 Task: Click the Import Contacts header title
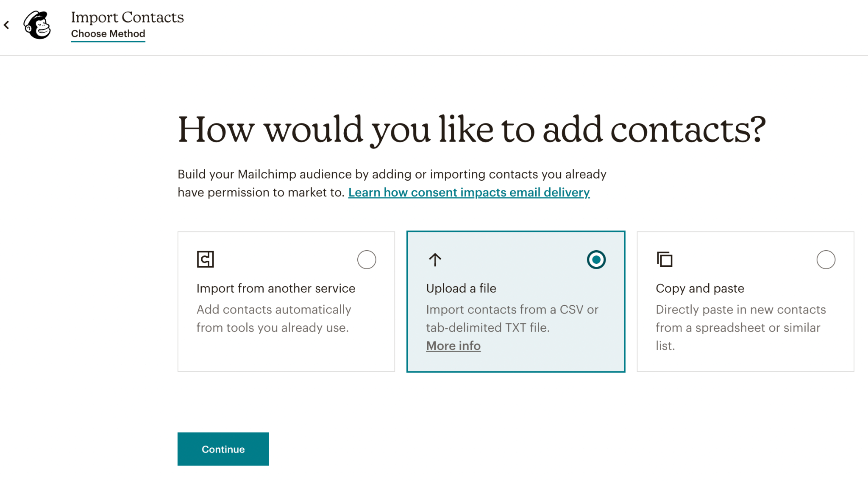click(127, 17)
